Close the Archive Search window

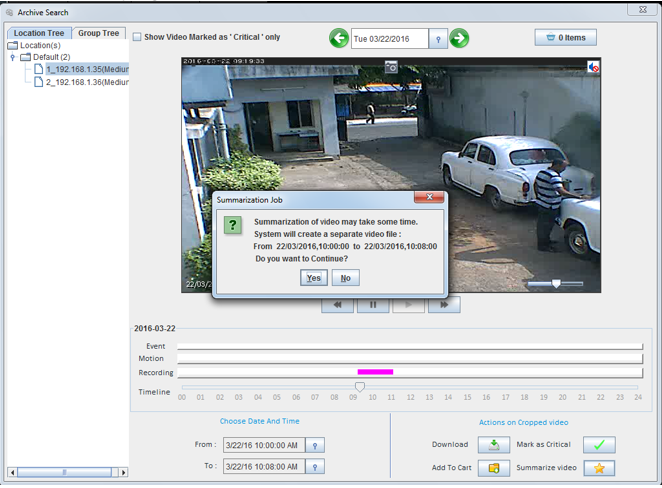[642, 9]
